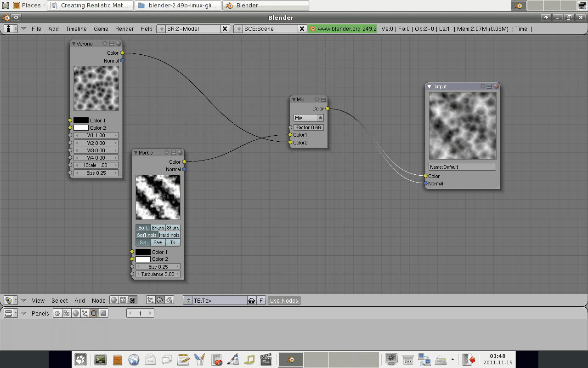
Task: Open the Shading context icon in Panels header
Action: click(76, 313)
